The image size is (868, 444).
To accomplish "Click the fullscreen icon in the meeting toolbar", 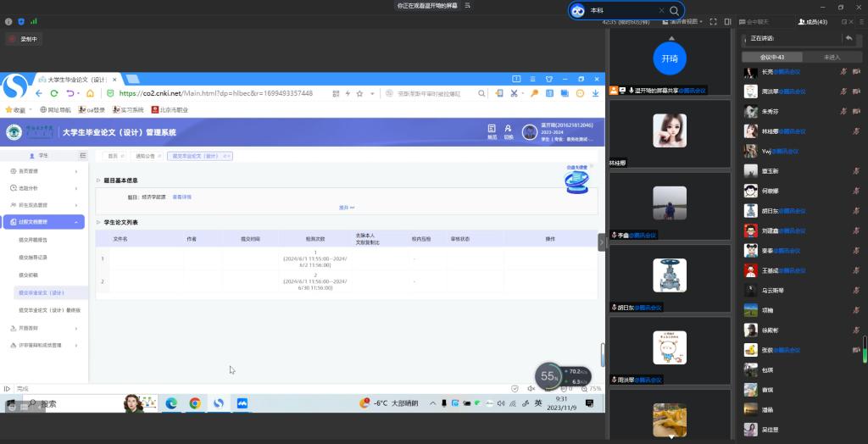I will pos(711,21).
